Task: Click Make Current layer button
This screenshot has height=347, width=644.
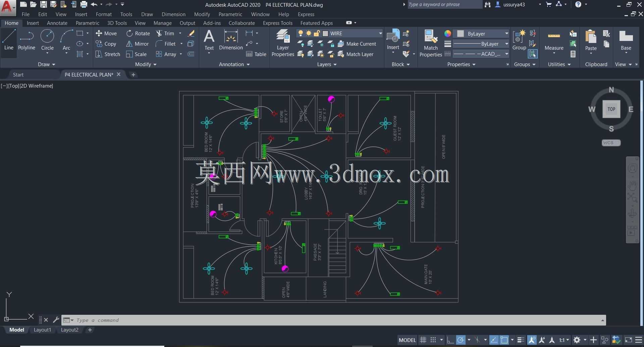Action: click(357, 44)
